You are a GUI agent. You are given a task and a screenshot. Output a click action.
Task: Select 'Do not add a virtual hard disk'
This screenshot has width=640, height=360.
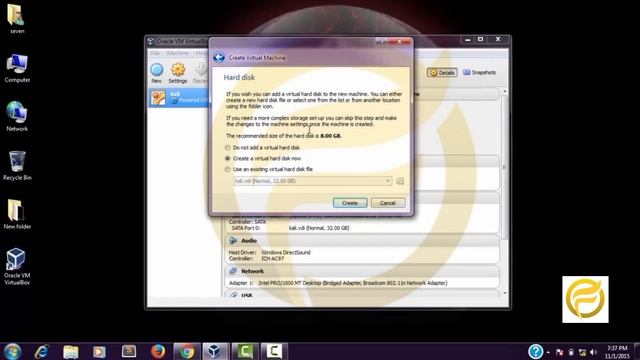[263, 147]
